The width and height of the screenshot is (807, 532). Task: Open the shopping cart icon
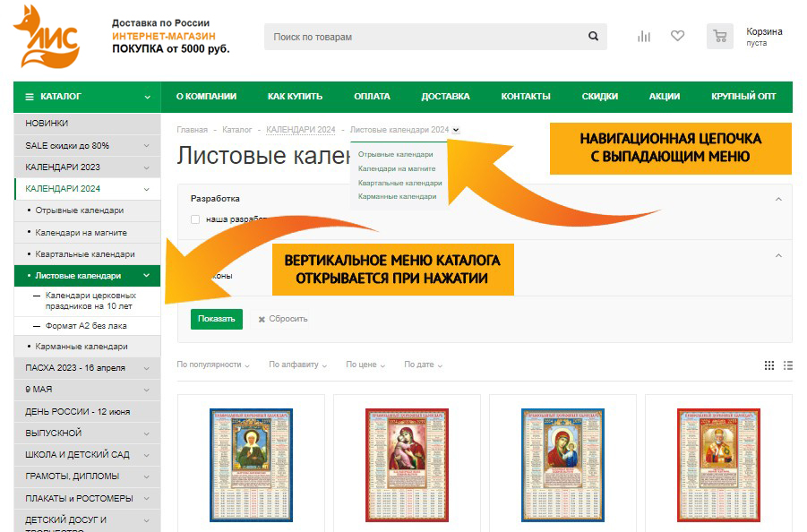click(719, 37)
